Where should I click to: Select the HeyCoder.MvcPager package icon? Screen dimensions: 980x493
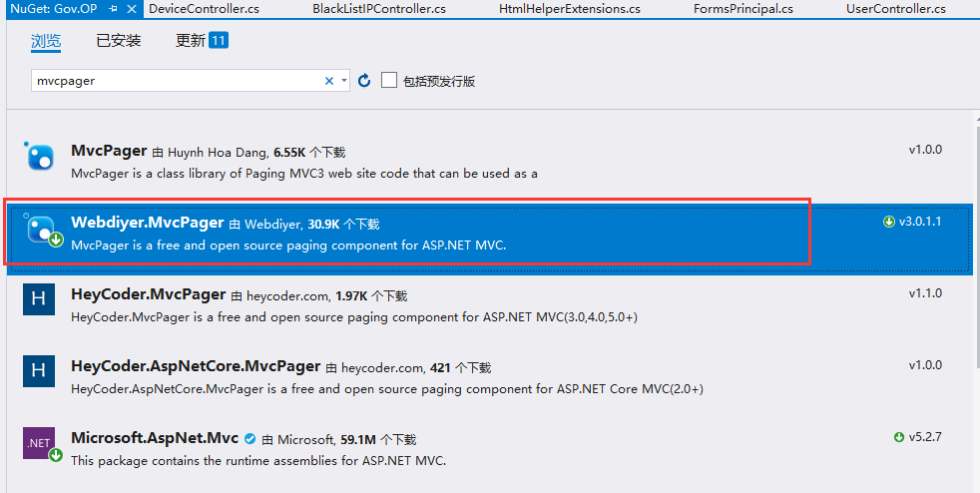click(x=39, y=298)
